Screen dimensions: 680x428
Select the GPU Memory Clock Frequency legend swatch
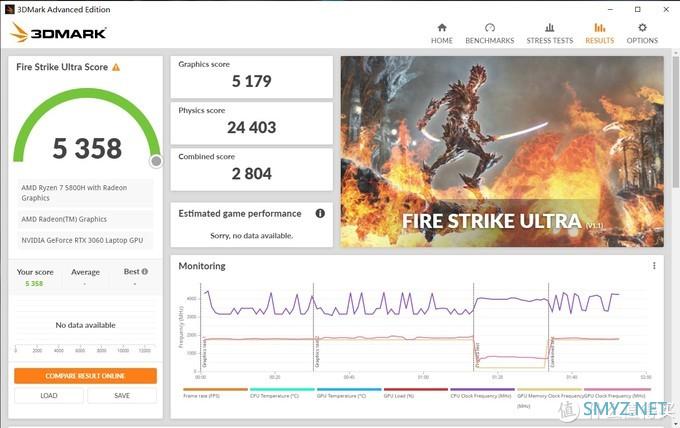[x=549, y=389]
